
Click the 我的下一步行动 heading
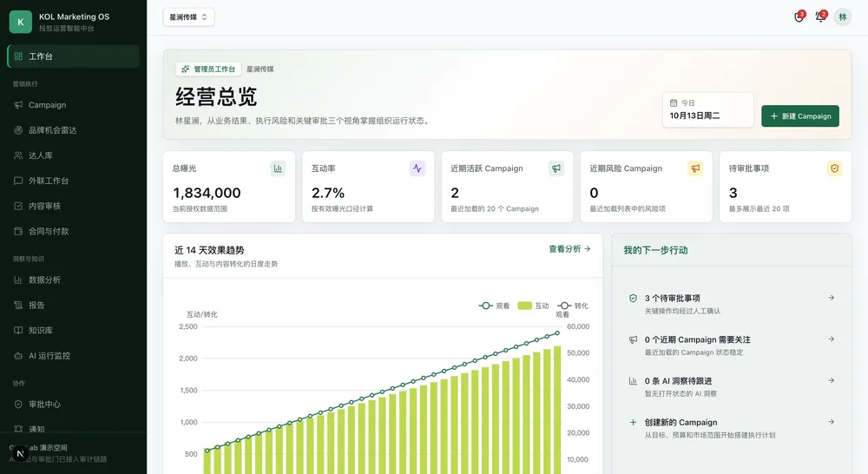click(655, 250)
